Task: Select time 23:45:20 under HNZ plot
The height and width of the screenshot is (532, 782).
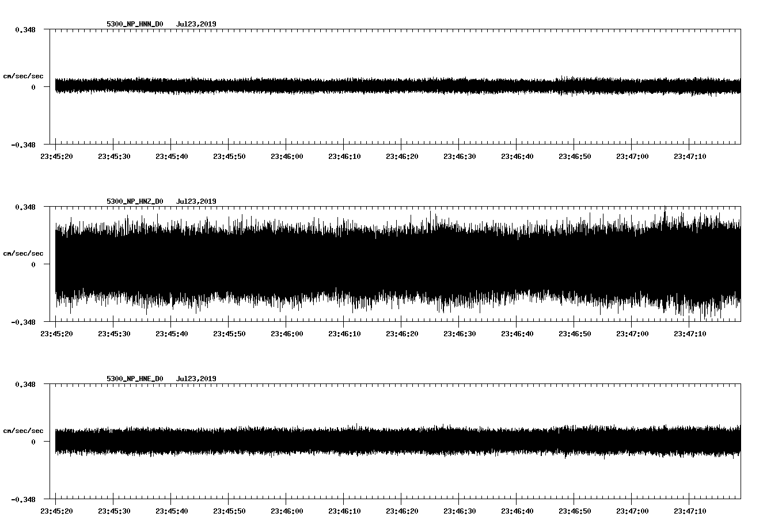Action: coord(56,334)
